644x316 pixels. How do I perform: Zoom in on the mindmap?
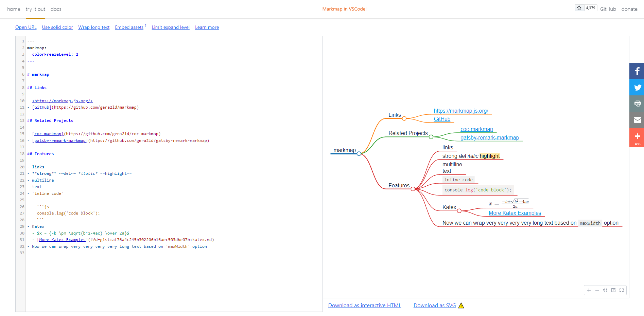589,290
